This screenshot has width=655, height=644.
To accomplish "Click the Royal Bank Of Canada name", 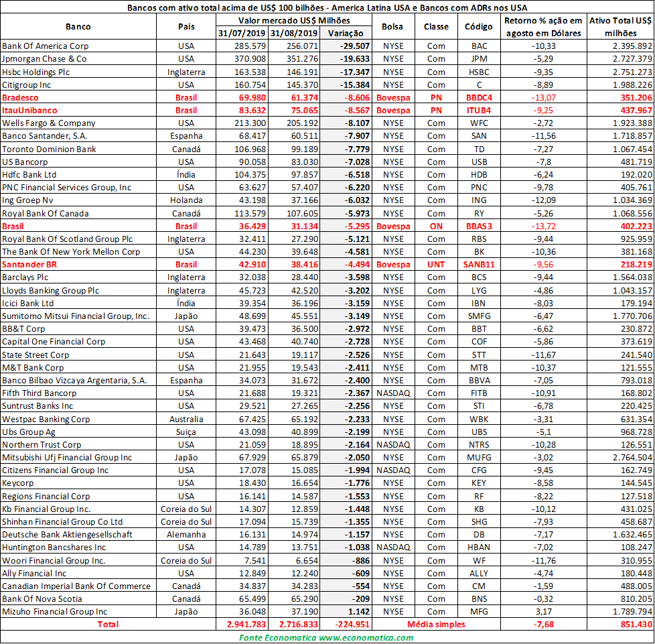I will (45, 214).
